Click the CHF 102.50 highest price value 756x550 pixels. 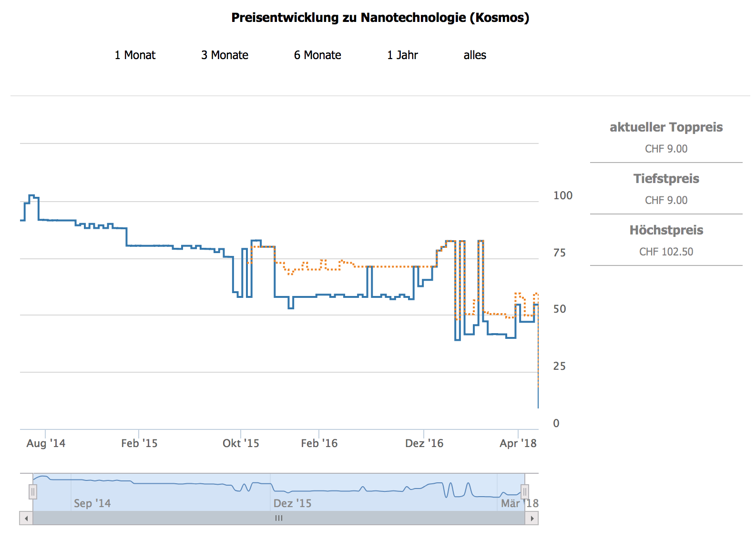coord(666,252)
